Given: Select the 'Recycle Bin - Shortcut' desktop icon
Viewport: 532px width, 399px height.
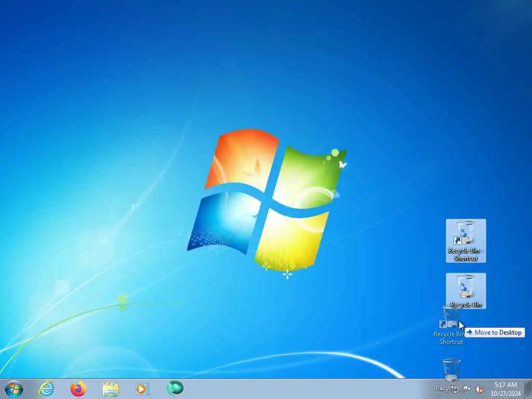Looking at the screenshot, I should click(x=466, y=241).
